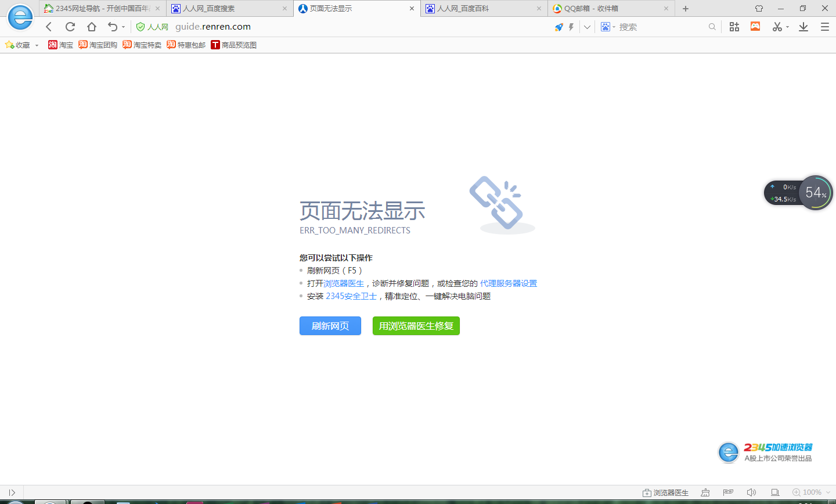Click the lightning quick-access toggle icon
The image size is (836, 504).
[x=571, y=27]
